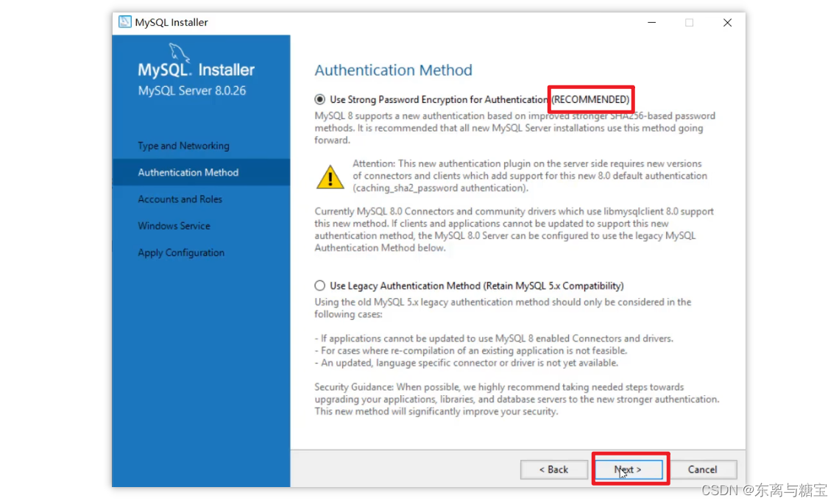
Task: Select Use Strong Password Encryption radio button
Action: click(x=319, y=99)
